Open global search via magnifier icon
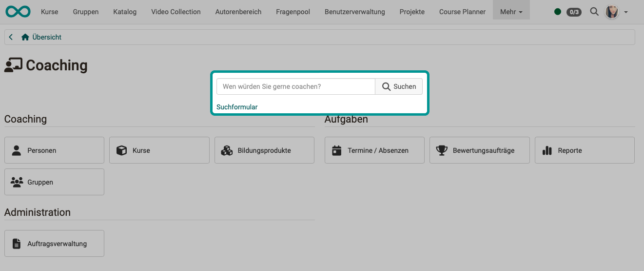The image size is (644, 271). pyautogui.click(x=594, y=11)
